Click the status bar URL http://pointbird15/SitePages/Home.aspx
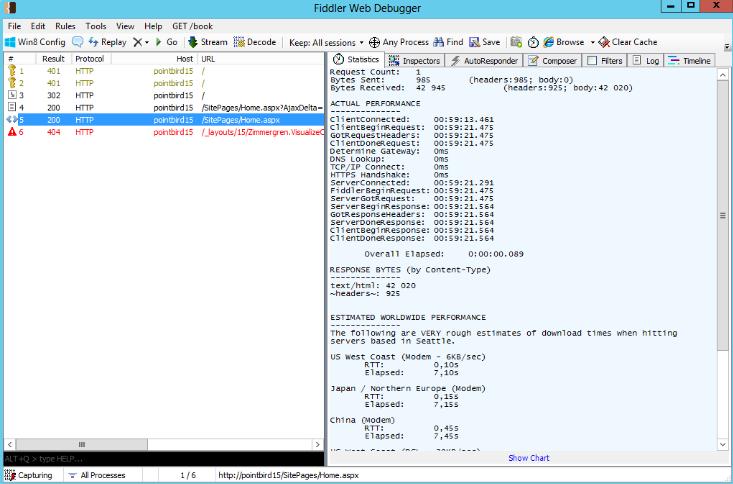 click(288, 475)
